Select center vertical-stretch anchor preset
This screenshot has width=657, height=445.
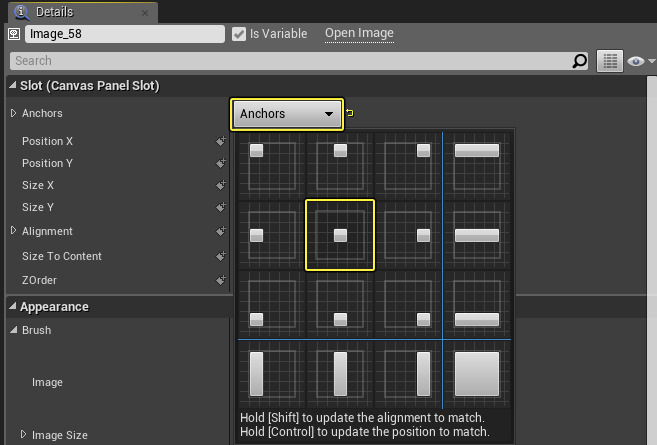[340, 374]
